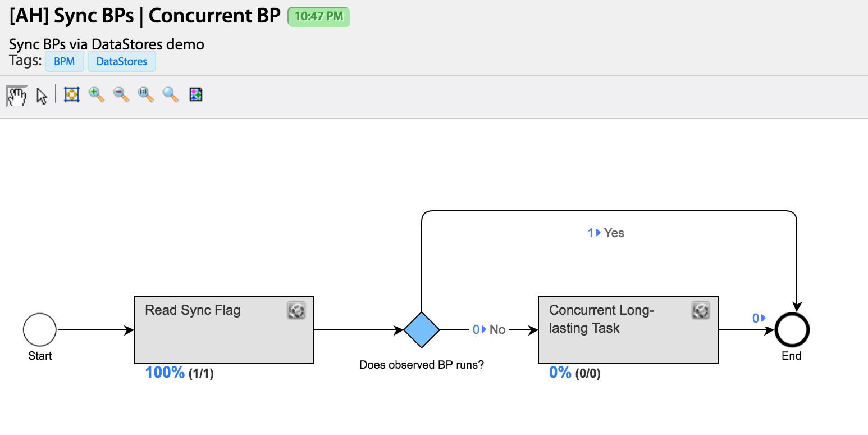The height and width of the screenshot is (435, 868).
Task: Export diagram using the image icon
Action: tap(195, 94)
